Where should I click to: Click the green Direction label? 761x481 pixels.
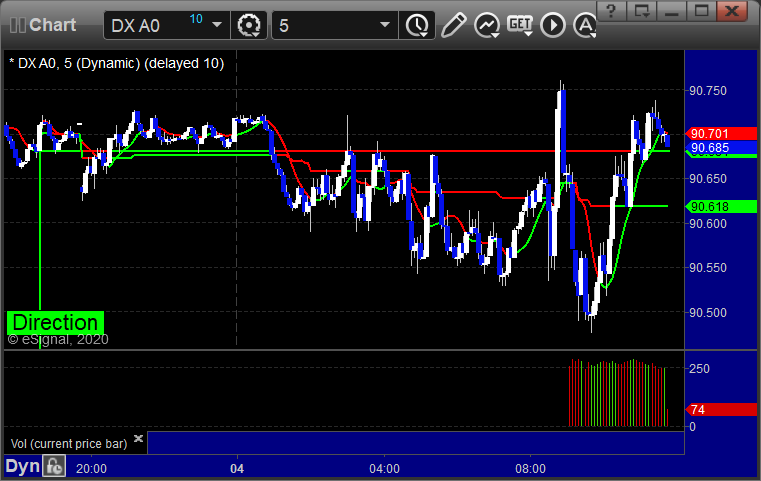point(55,323)
